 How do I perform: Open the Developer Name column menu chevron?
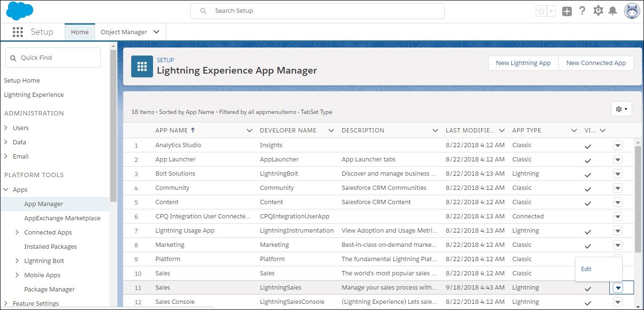[331, 131]
